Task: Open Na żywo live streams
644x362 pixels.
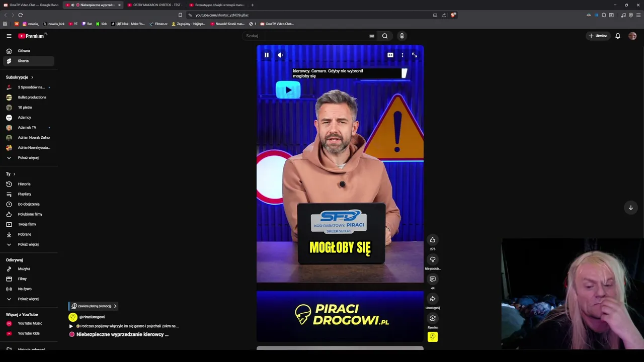Action: [x=29, y=289]
